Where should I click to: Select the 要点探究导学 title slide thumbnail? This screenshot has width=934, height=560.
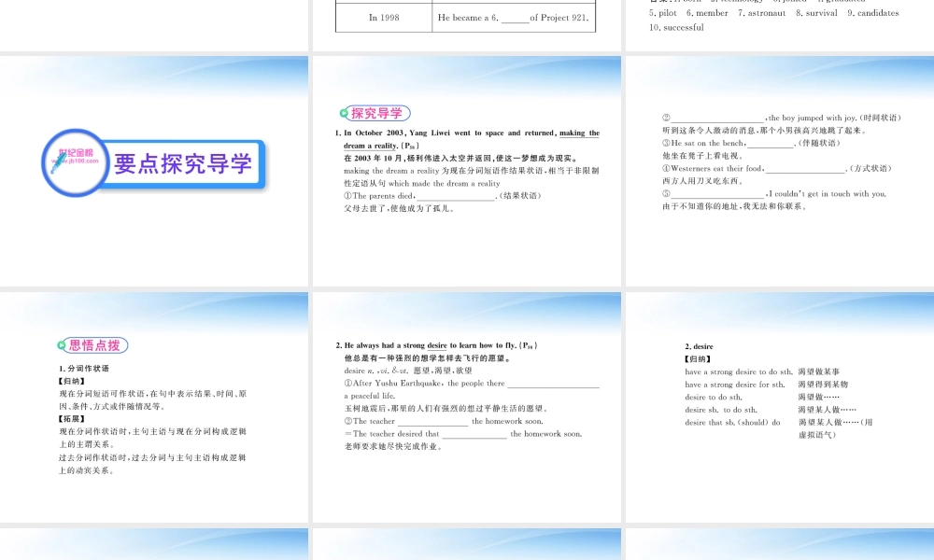pyautogui.click(x=154, y=172)
